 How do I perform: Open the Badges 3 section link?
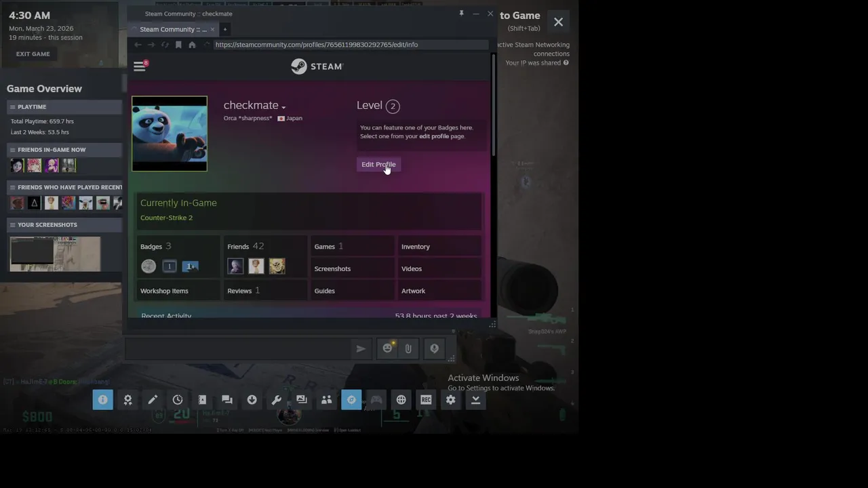pos(156,246)
